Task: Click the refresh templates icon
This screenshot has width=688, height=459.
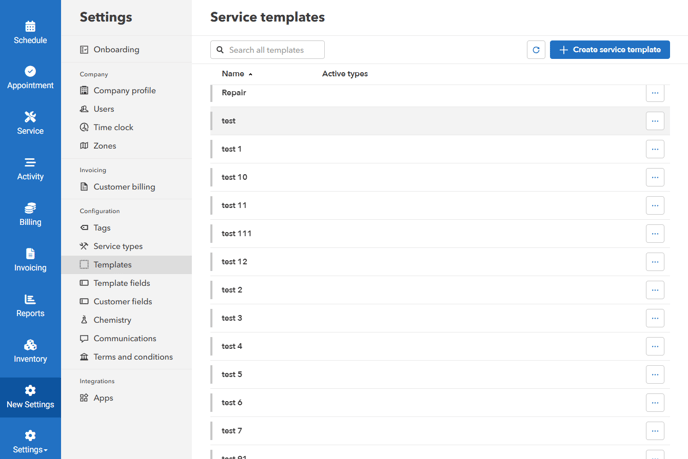Action: coord(536,50)
